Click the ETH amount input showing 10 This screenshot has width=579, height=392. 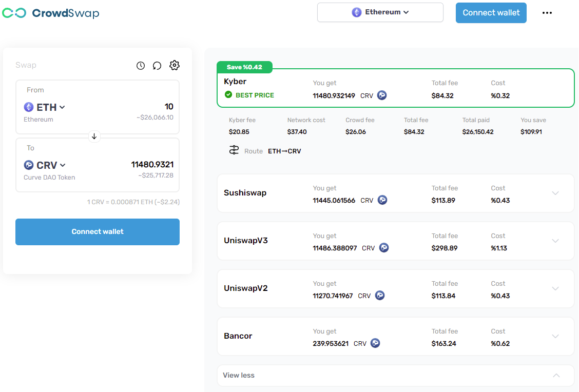[168, 106]
